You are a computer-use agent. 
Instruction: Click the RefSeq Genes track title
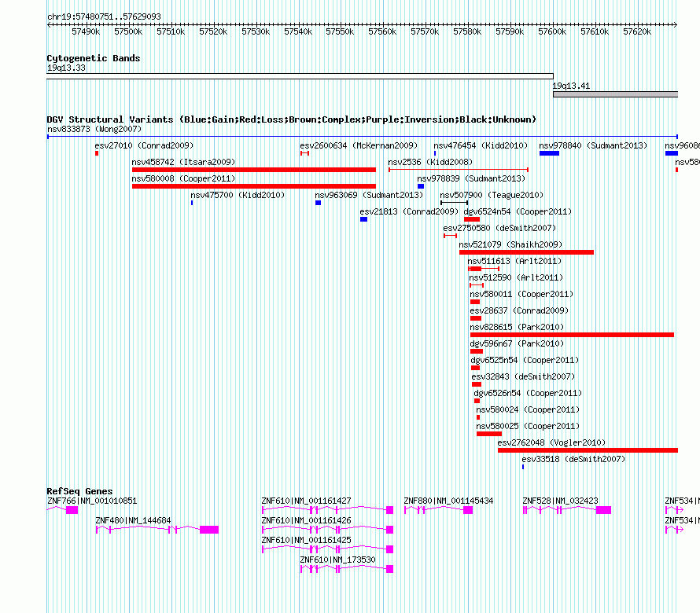point(79,491)
